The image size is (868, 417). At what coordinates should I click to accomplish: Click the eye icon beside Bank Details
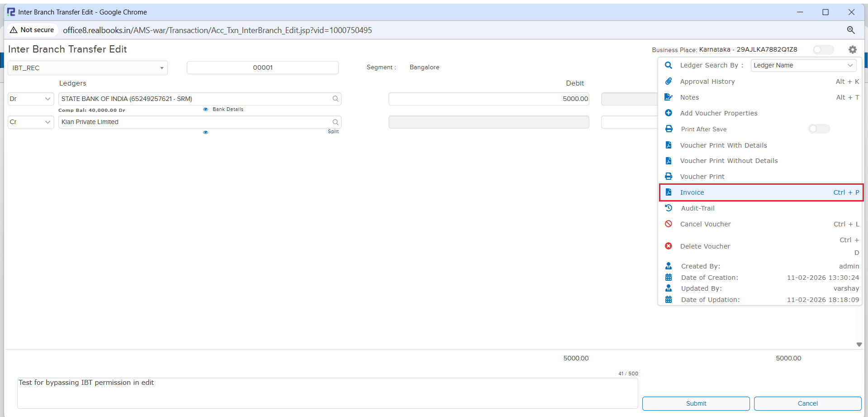click(x=205, y=110)
